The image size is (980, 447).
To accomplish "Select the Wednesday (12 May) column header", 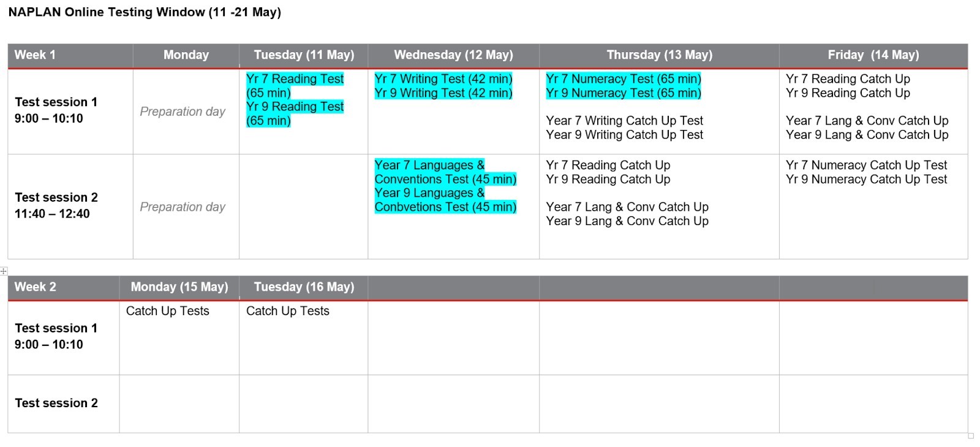I will point(453,55).
